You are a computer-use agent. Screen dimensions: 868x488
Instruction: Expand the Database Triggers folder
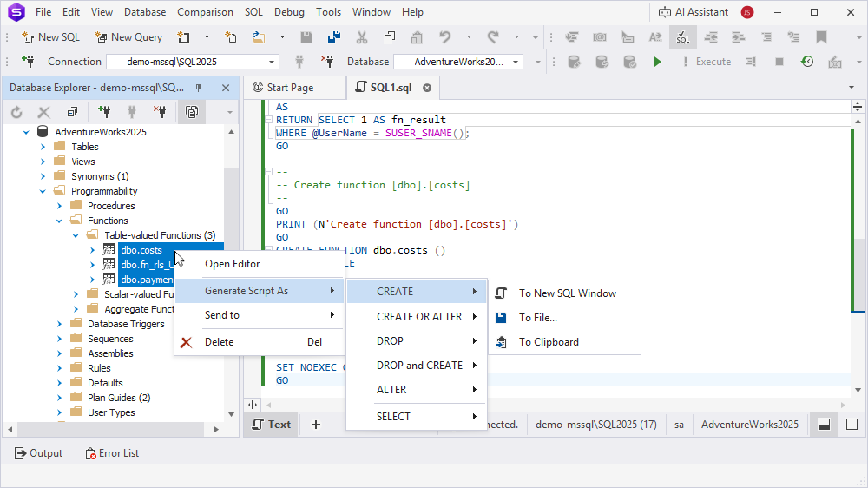(59, 324)
